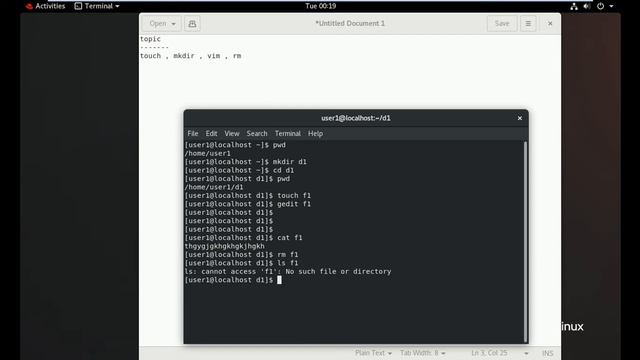Open the Edit menu in the terminal
This screenshot has width=640, height=360.
pos(211,133)
